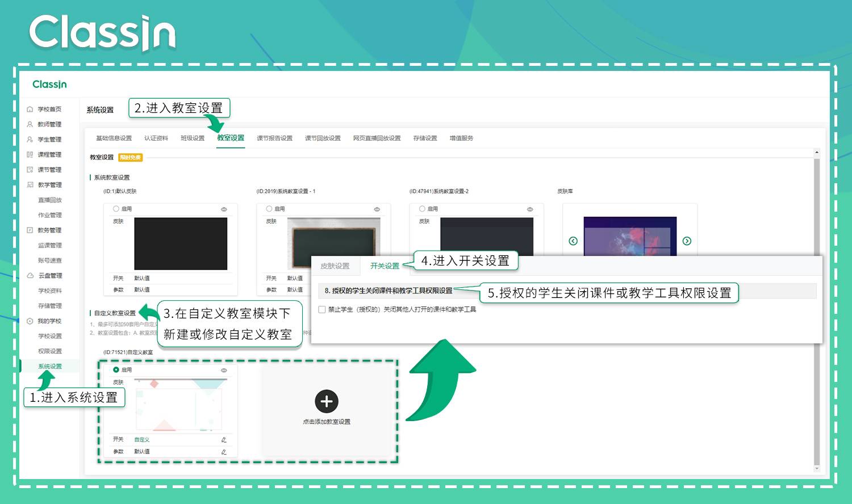Open 账号速查 submenu item
Image resolution: width=852 pixels, height=504 pixels.
pyautogui.click(x=50, y=261)
